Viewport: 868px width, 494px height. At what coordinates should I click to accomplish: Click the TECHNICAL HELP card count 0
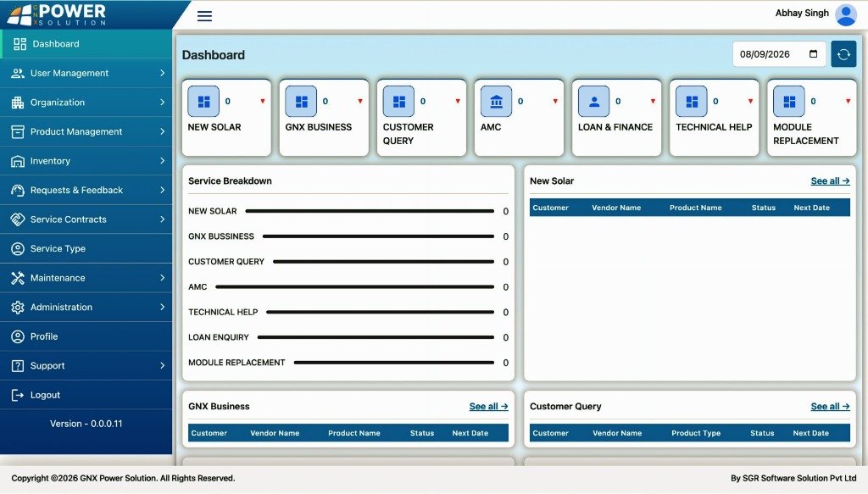coord(715,101)
